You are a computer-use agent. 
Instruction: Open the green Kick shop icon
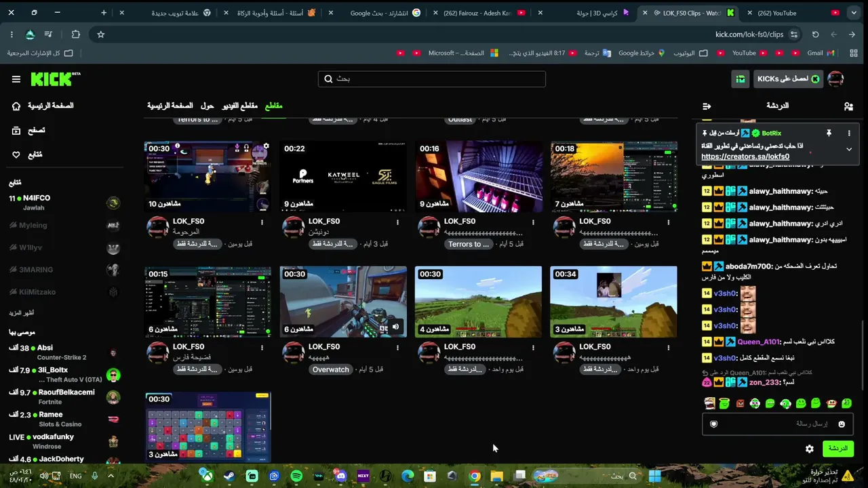pyautogui.click(x=740, y=79)
